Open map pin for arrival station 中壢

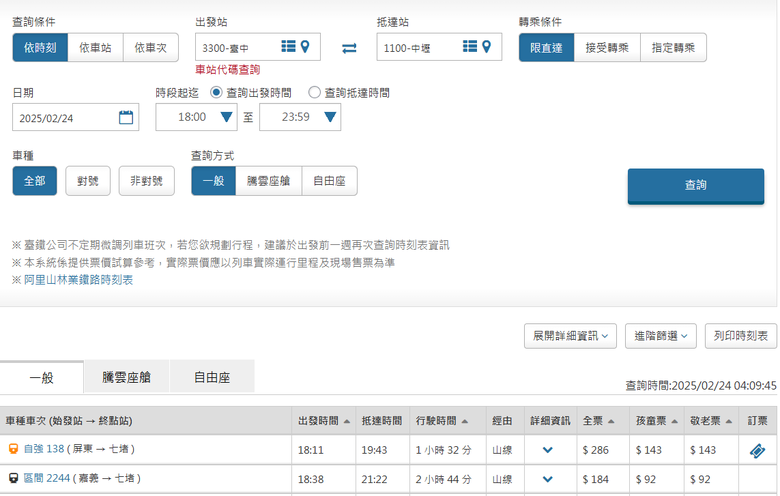[487, 47]
